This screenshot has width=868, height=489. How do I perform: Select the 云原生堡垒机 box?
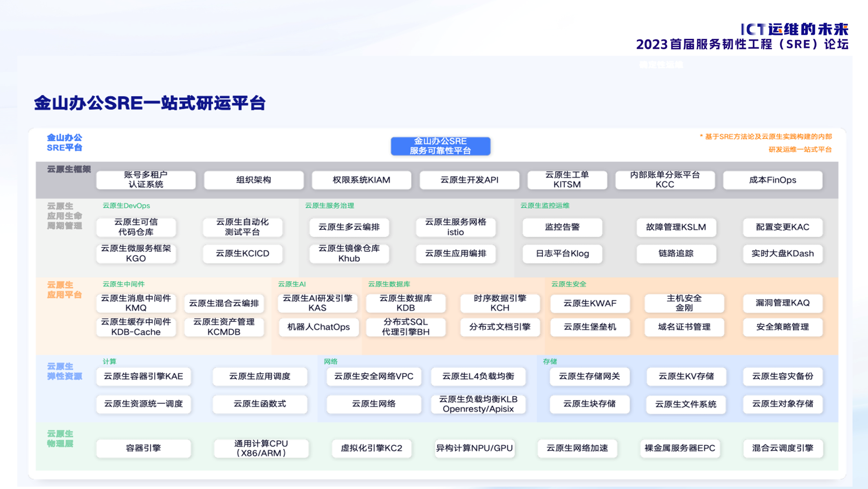click(590, 327)
